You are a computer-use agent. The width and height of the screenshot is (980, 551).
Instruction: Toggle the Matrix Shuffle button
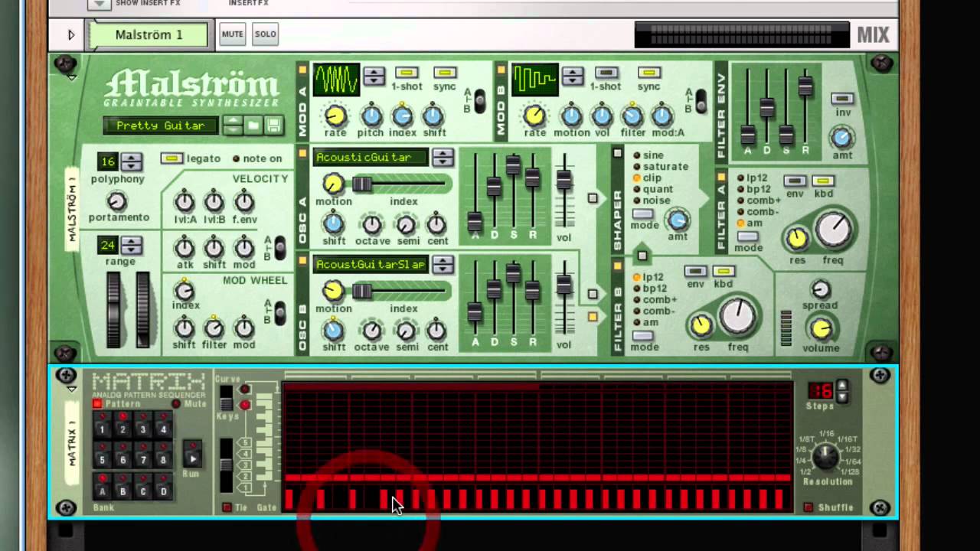(808, 507)
